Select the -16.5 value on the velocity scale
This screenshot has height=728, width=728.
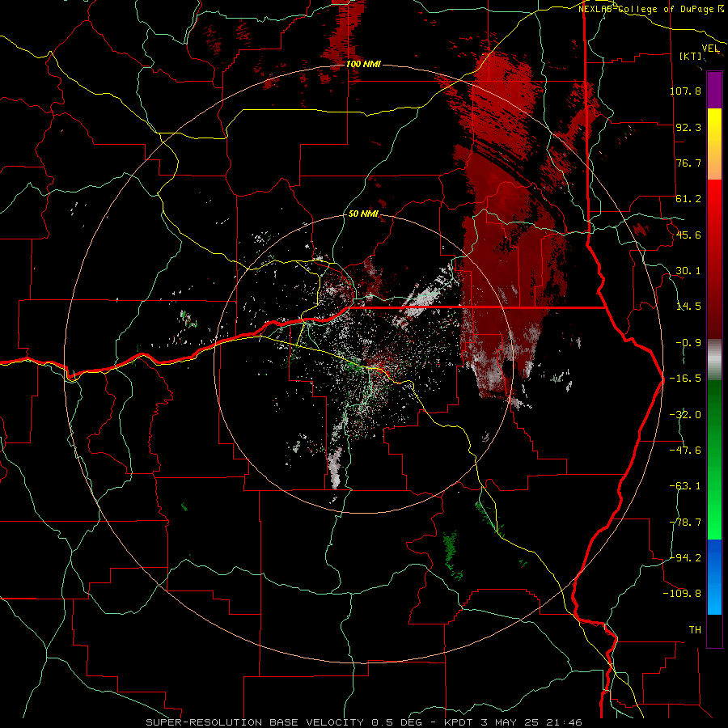(x=685, y=379)
